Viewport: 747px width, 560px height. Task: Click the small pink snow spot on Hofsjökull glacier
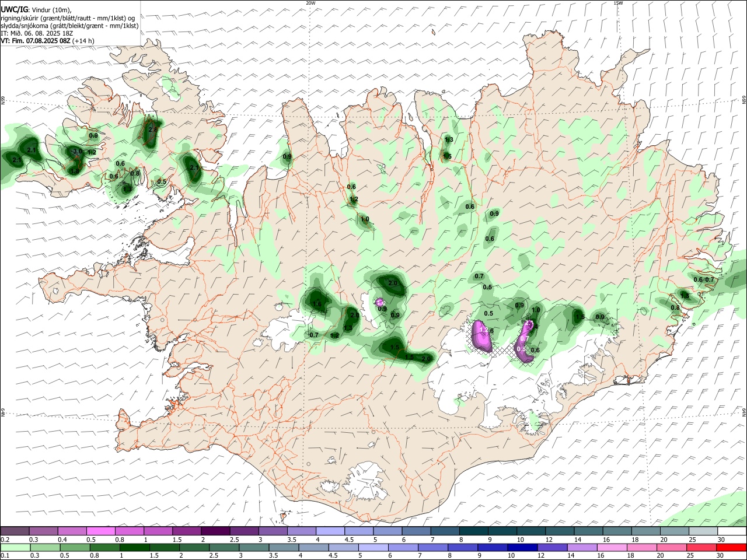[x=380, y=302]
